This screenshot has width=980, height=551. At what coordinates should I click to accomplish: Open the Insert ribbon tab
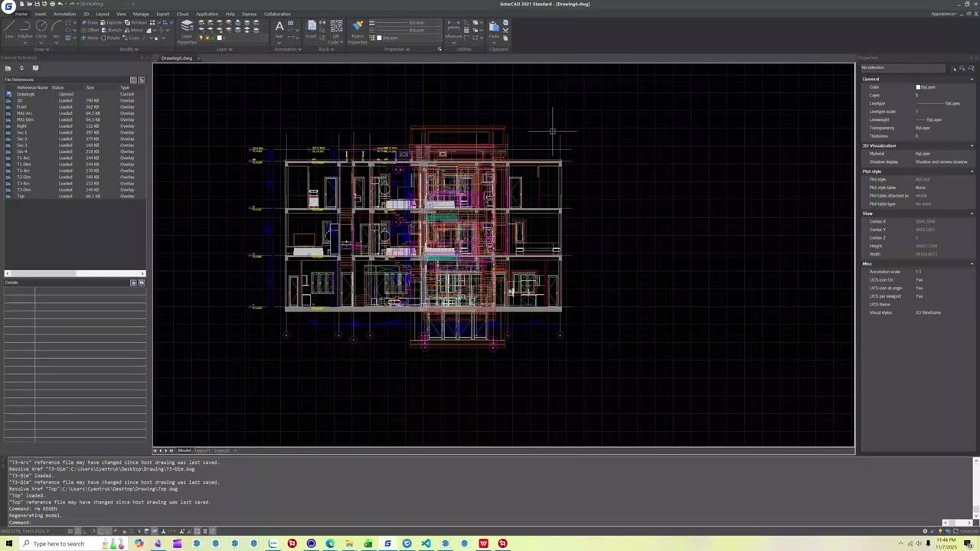pyautogui.click(x=40, y=14)
